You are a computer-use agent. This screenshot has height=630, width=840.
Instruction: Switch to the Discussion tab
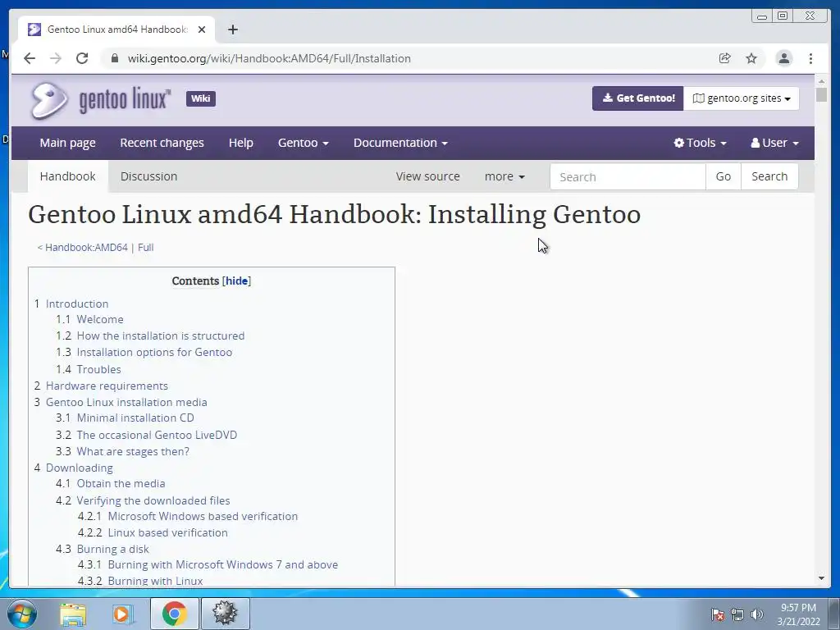click(149, 176)
